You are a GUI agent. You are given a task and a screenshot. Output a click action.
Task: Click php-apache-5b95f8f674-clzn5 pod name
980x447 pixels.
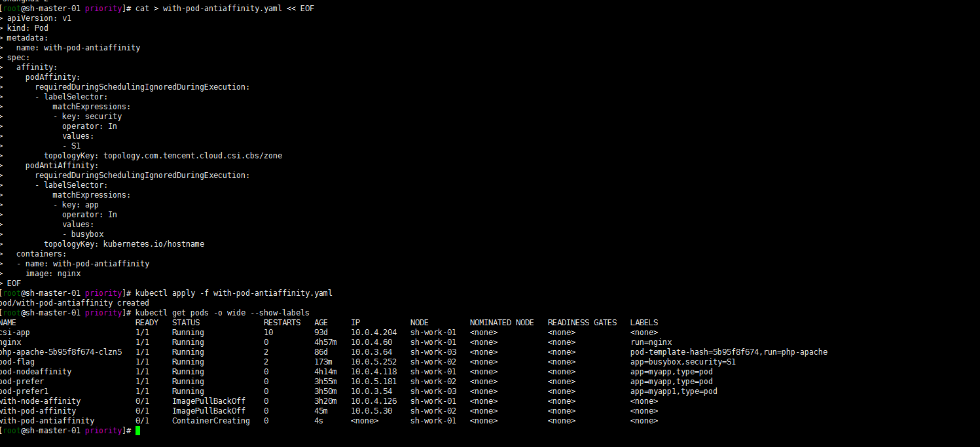pyautogui.click(x=61, y=352)
